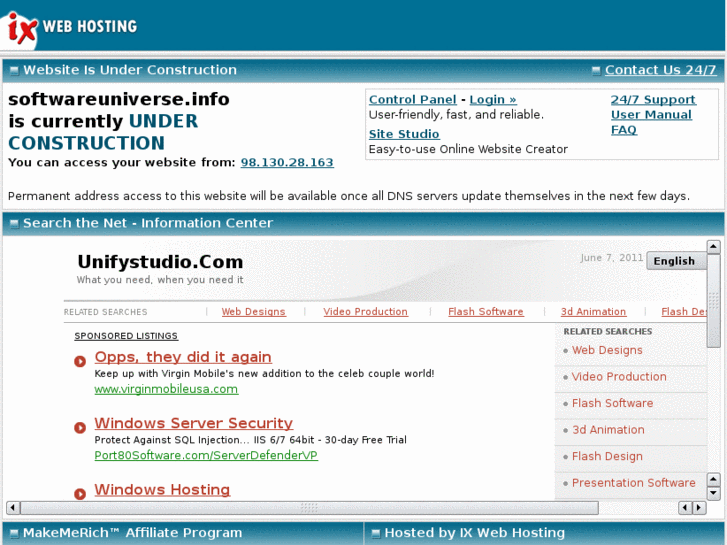Viewport: 727px width, 545px height.
Task: Click the horizontal scrollbar left arrow at far left
Action: pyautogui.click(x=13, y=507)
